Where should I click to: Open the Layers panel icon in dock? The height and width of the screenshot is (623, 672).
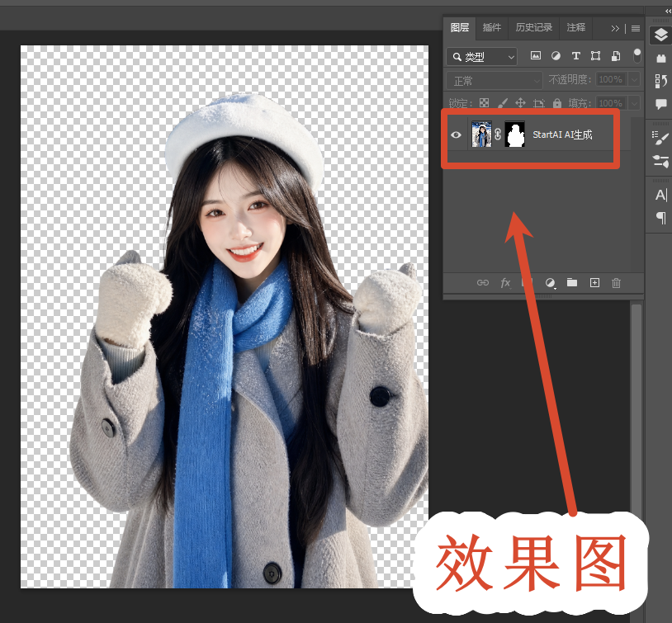[x=660, y=35]
